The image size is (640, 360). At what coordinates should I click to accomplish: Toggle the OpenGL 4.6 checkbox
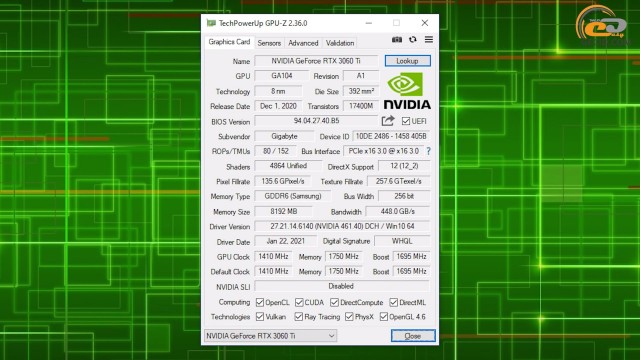tap(384, 317)
